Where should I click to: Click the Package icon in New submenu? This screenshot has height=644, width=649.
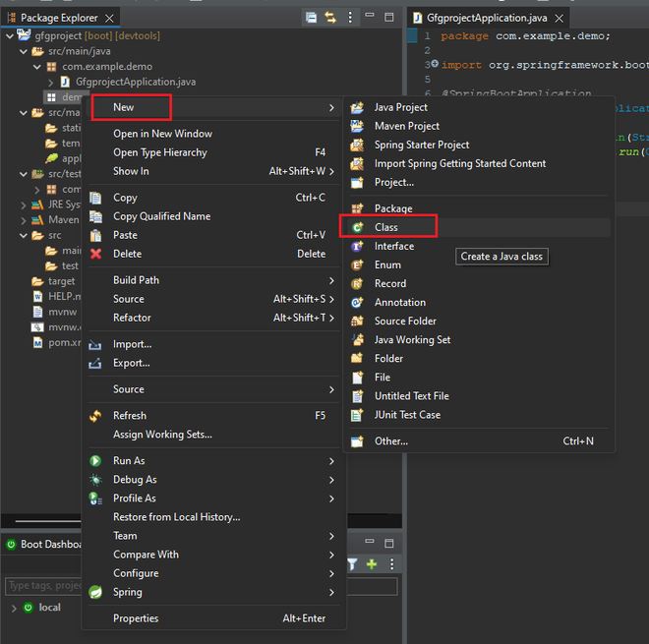pyautogui.click(x=357, y=208)
